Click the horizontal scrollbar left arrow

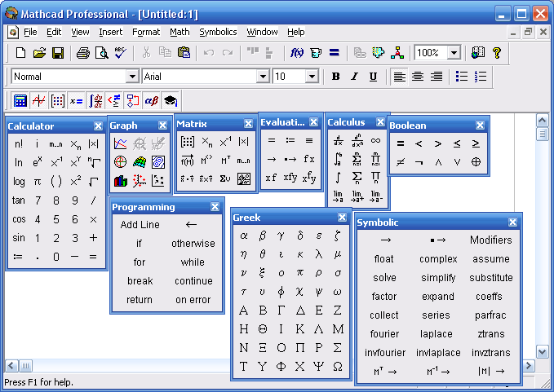coord(11,366)
